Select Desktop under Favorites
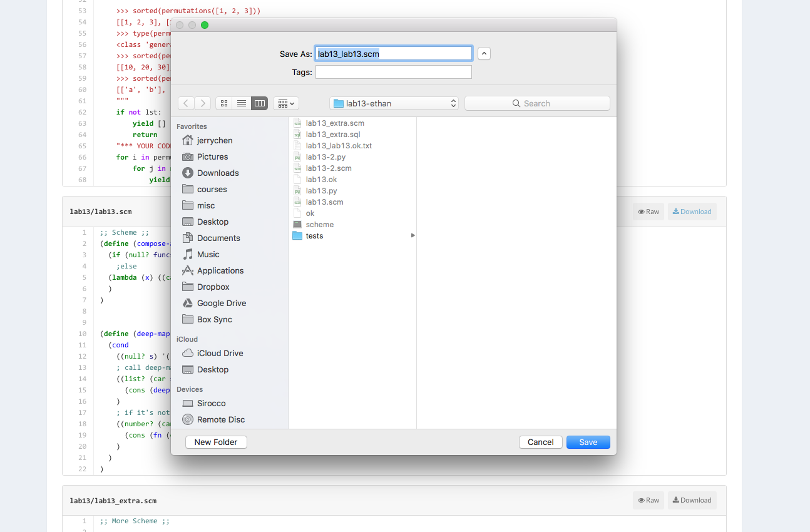This screenshot has height=532, width=810. click(213, 222)
